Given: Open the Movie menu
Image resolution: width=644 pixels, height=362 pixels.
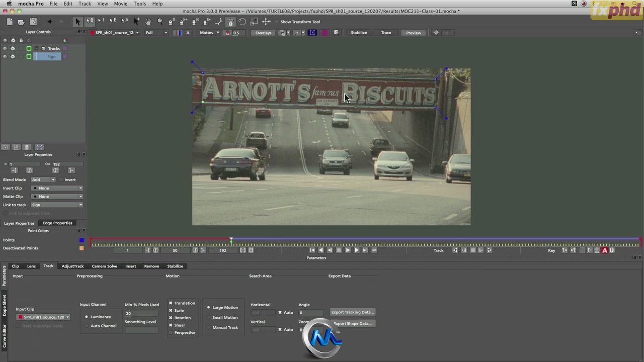Looking at the screenshot, I should [121, 4].
